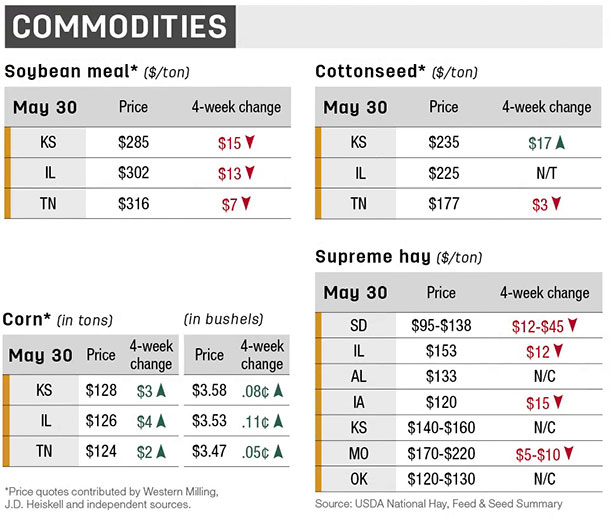Click the green up arrow beside Cottonseed KS $17
This screenshot has height=517, width=610.
(x=560, y=142)
